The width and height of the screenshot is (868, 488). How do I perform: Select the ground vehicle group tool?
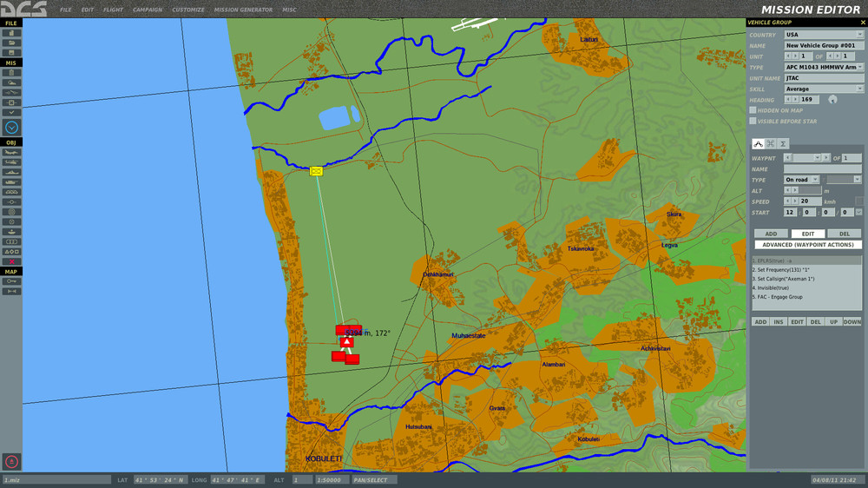(x=11, y=182)
